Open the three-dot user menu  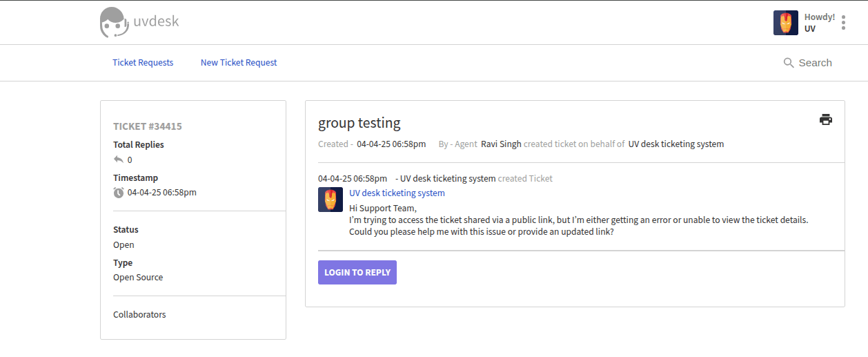point(843,23)
